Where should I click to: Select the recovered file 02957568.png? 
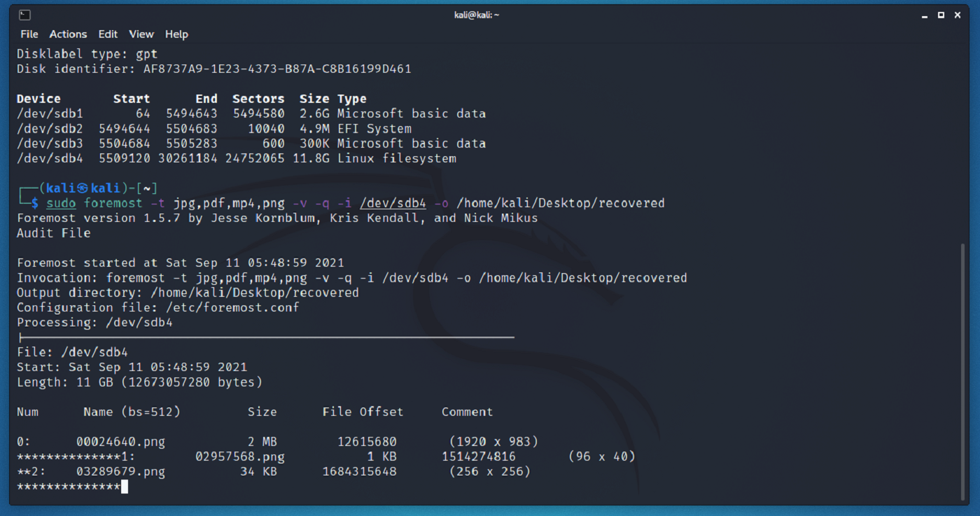[242, 456]
